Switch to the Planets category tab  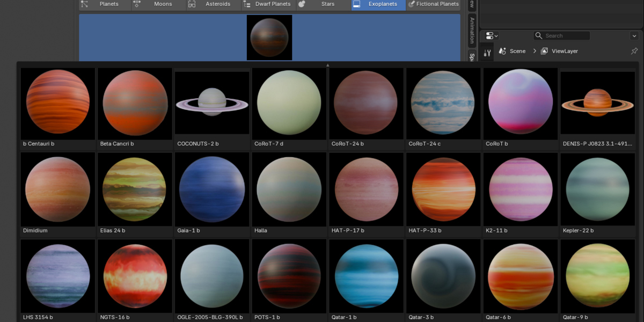105,4
